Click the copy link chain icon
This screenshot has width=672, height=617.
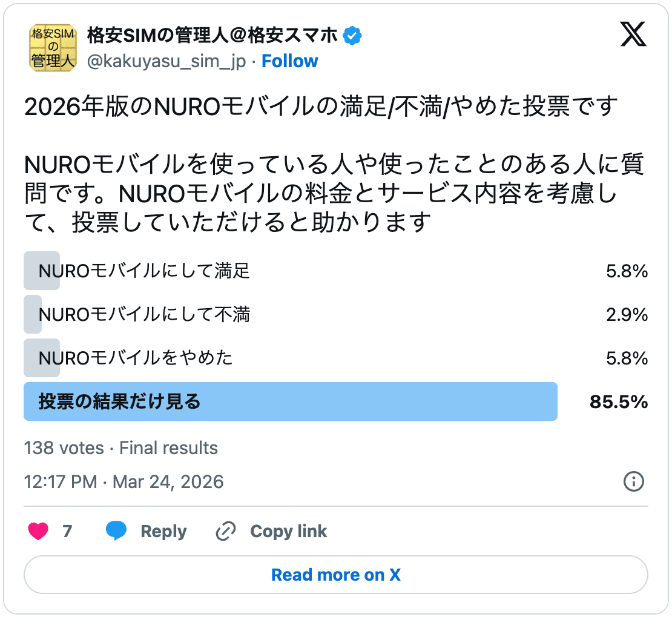coord(225,531)
